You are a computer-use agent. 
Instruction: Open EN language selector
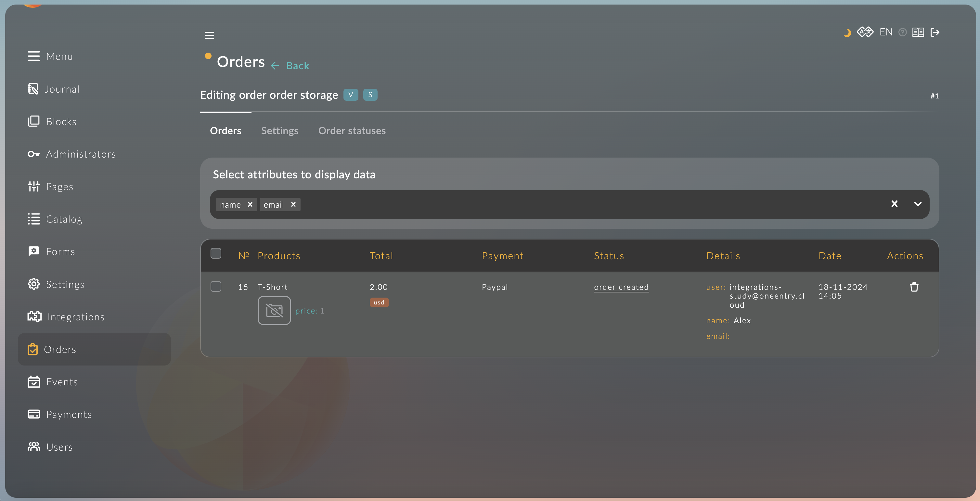pyautogui.click(x=886, y=32)
